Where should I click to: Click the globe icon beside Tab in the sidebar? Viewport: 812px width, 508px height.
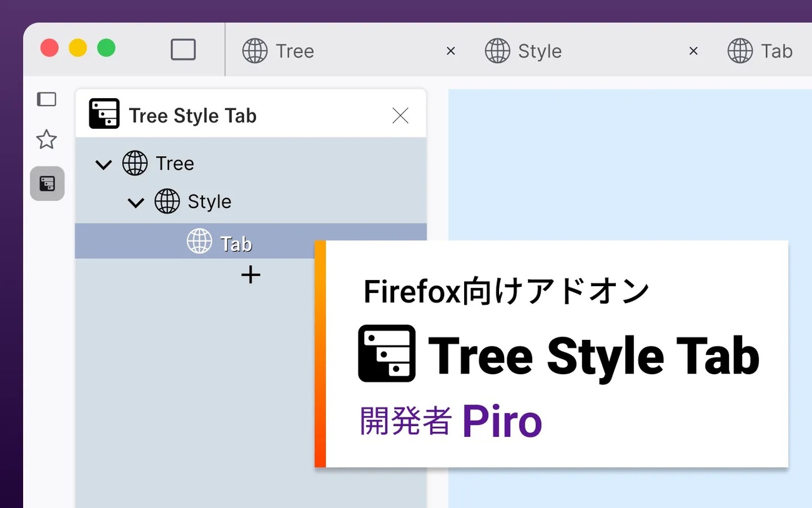point(199,241)
